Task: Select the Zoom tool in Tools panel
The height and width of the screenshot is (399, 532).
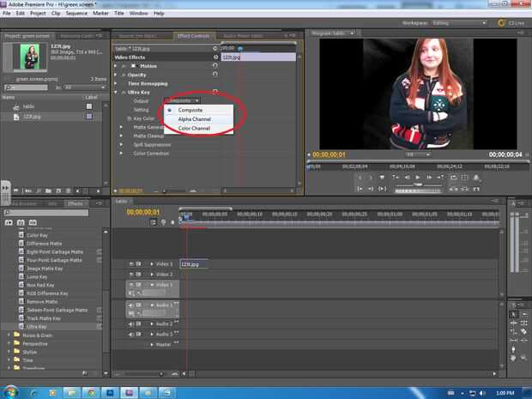Action: pyautogui.click(x=523, y=357)
